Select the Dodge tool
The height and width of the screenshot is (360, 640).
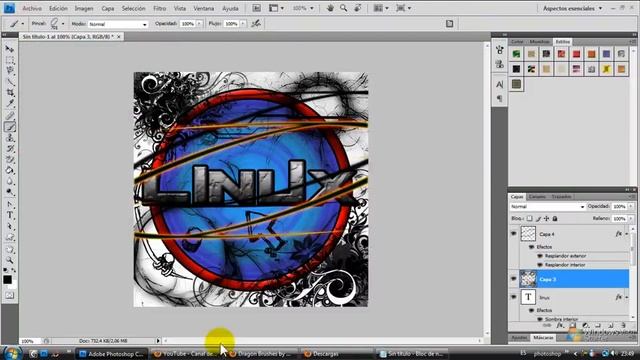(9, 192)
